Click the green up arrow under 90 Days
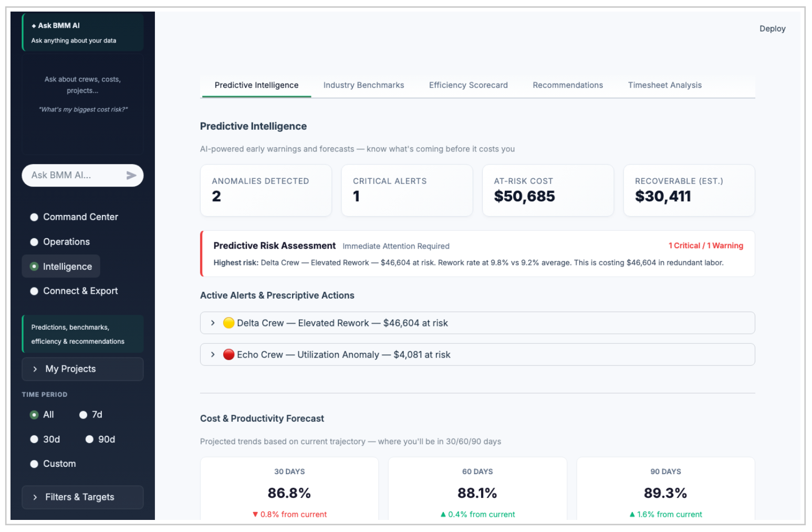The image size is (812, 532). pos(632,514)
